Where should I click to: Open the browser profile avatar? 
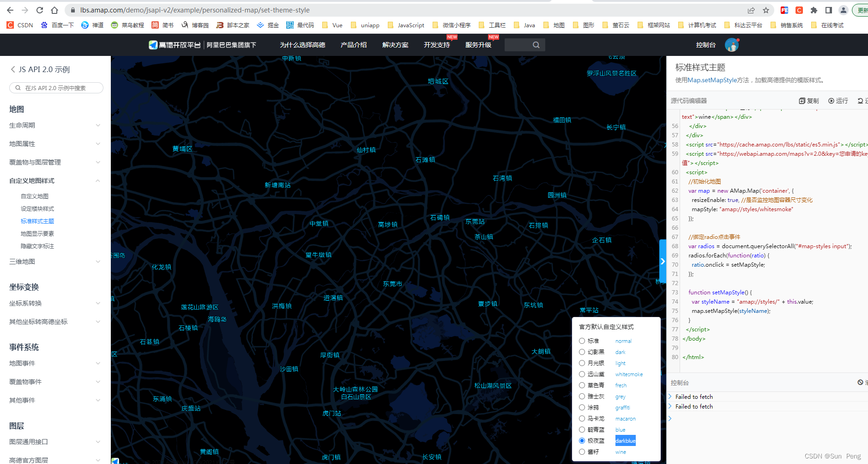pos(844,10)
